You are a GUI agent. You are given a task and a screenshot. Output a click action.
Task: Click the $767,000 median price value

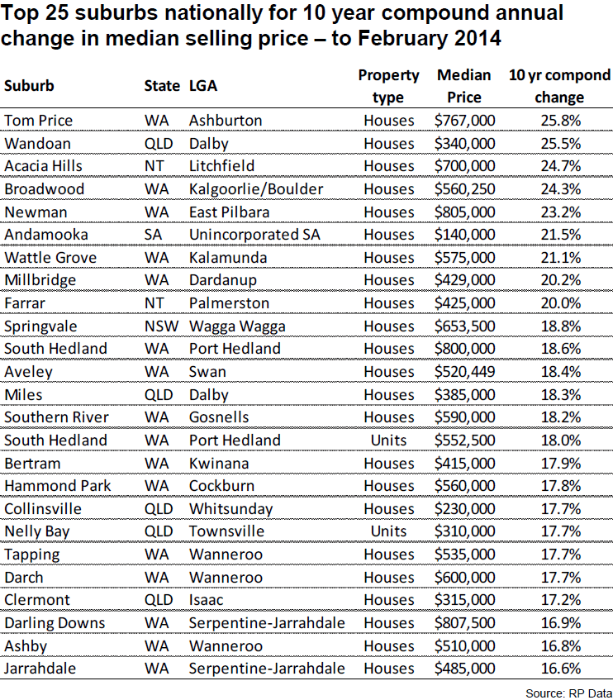465,121
